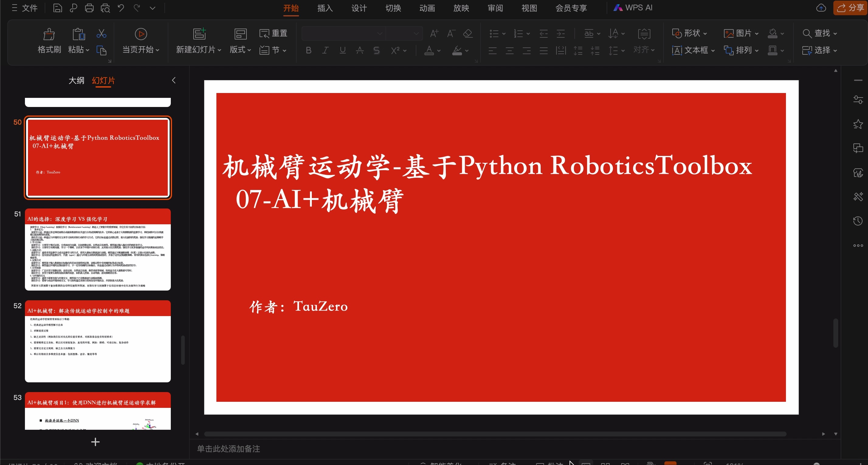
Task: Open the WPS AI assistant
Action: [x=633, y=7]
